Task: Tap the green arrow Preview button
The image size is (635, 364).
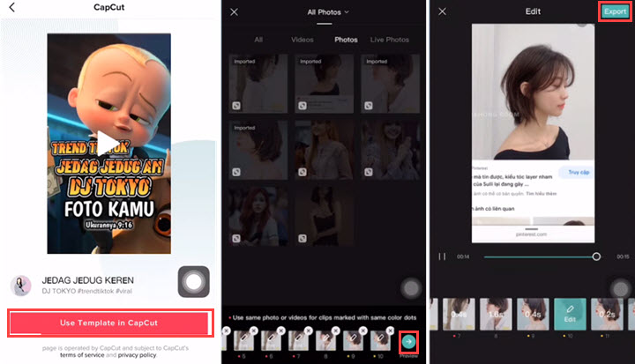Action: coord(408,342)
